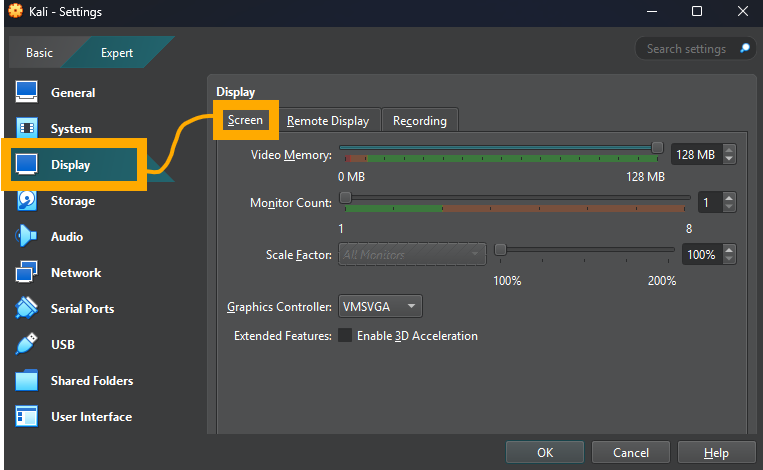Click the Cancel button
Screen dimensions: 763x470
(631, 452)
